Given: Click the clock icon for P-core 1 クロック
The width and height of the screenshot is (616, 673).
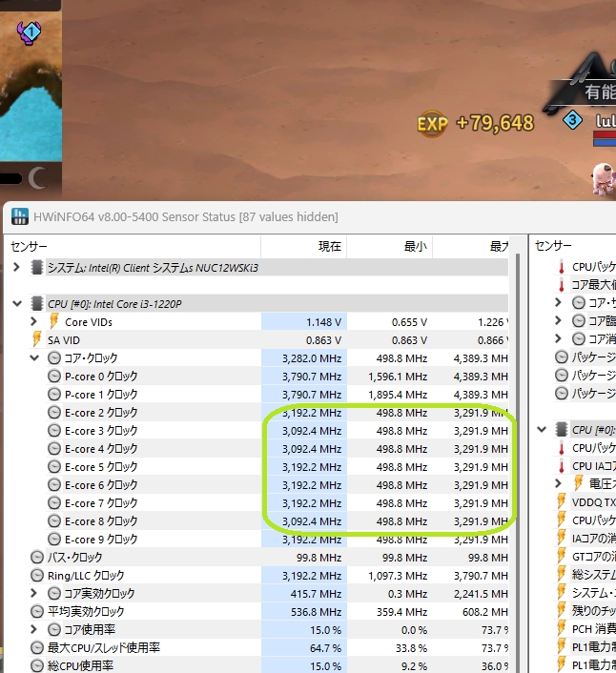Looking at the screenshot, I should [x=54, y=394].
